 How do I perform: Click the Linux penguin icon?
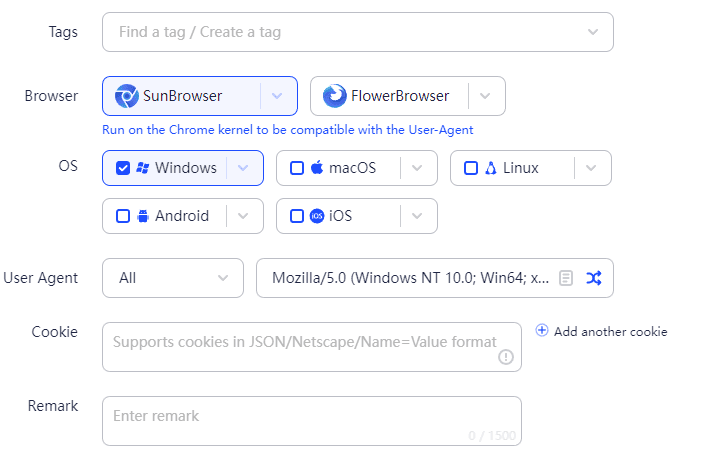(491, 168)
